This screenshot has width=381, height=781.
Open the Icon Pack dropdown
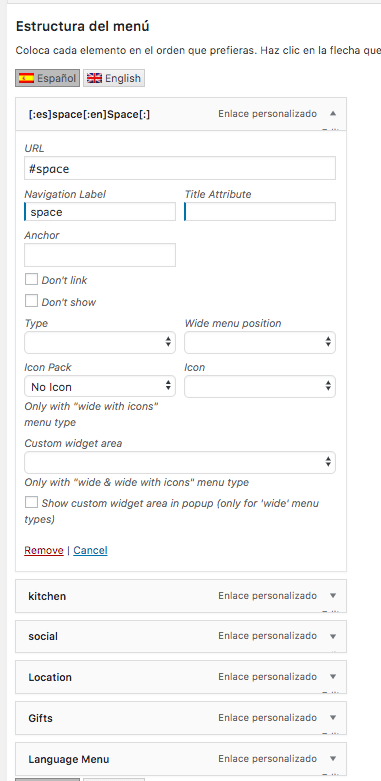pos(100,387)
